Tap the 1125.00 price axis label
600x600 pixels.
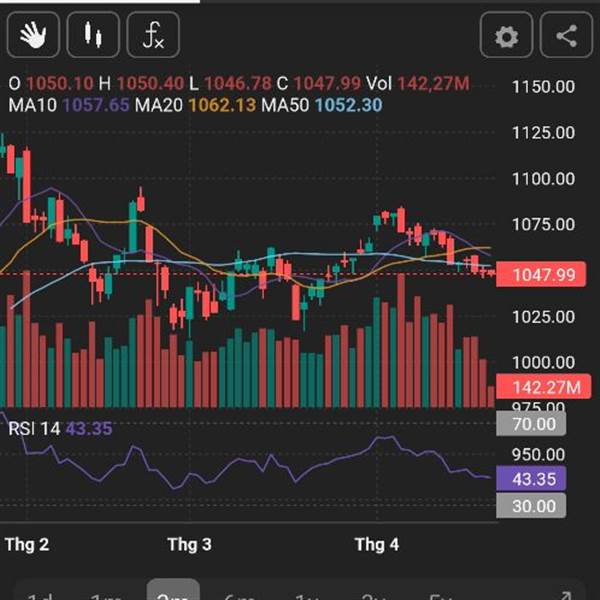[543, 133]
